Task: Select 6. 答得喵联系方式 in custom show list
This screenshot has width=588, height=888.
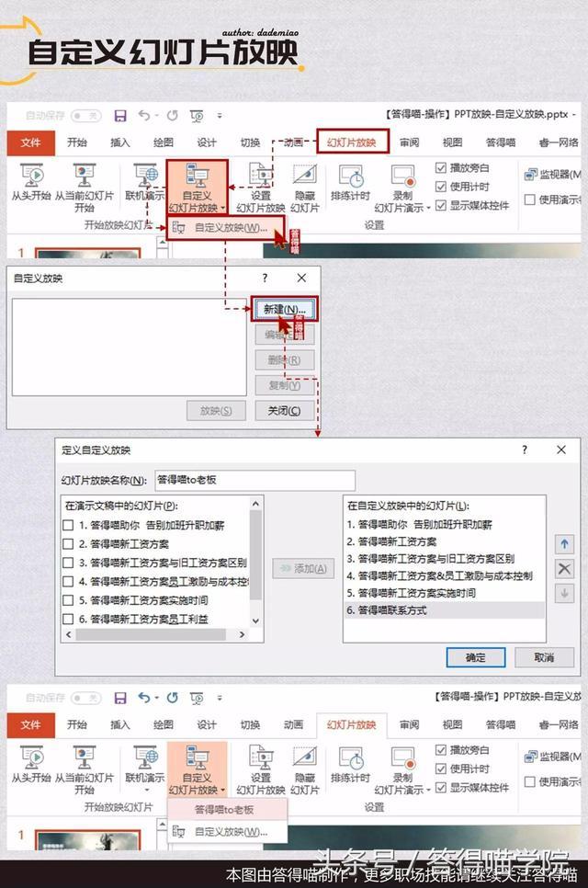Action: 445,610
